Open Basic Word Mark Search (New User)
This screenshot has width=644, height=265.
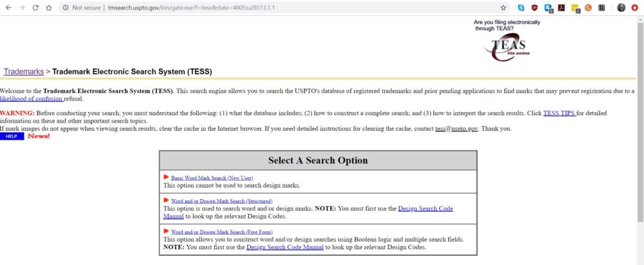coord(212,178)
